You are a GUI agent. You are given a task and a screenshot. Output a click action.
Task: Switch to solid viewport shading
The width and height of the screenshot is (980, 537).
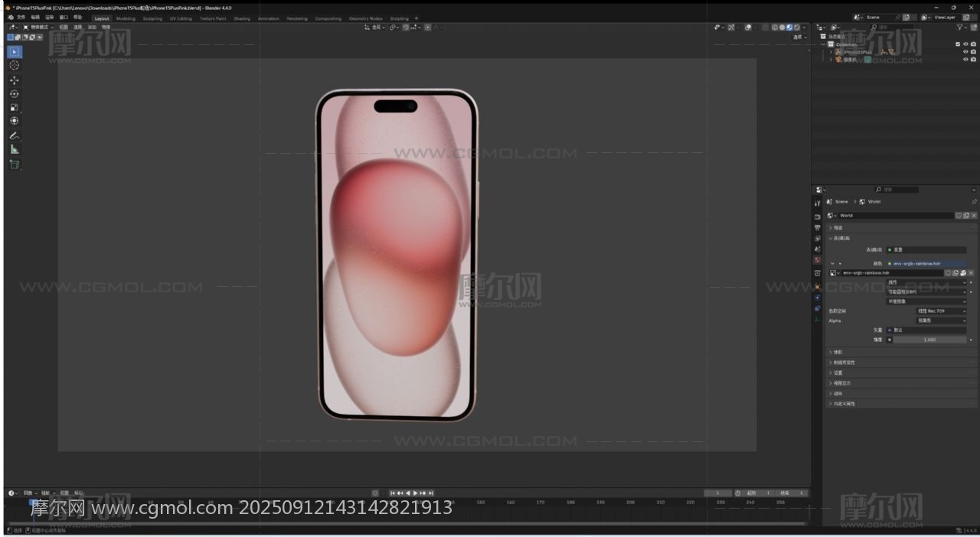click(x=782, y=28)
